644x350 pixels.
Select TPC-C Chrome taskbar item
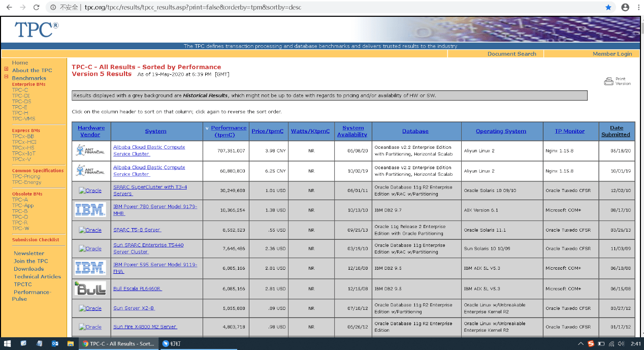(x=118, y=343)
